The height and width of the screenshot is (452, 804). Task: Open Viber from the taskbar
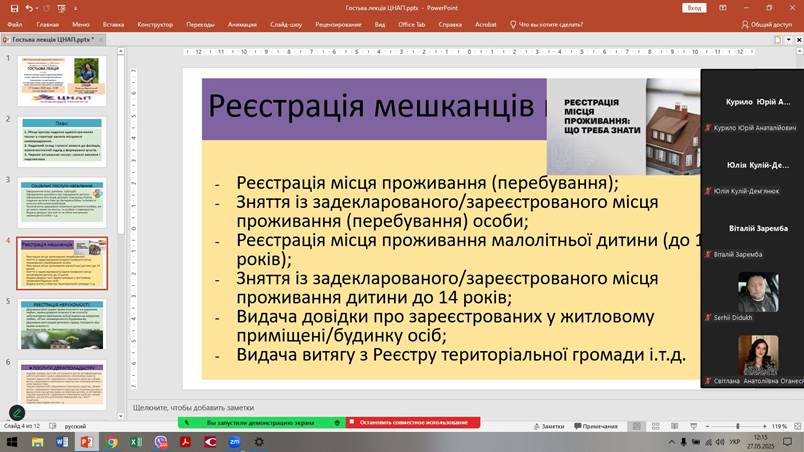161,441
